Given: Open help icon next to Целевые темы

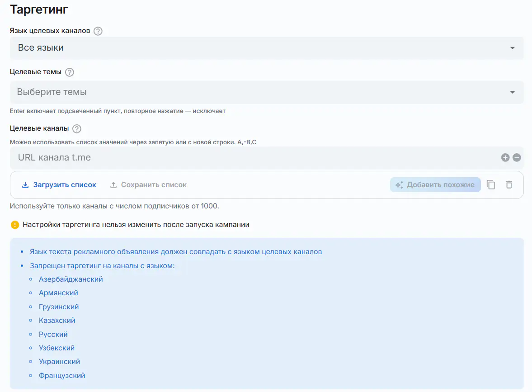Looking at the screenshot, I should tap(69, 72).
